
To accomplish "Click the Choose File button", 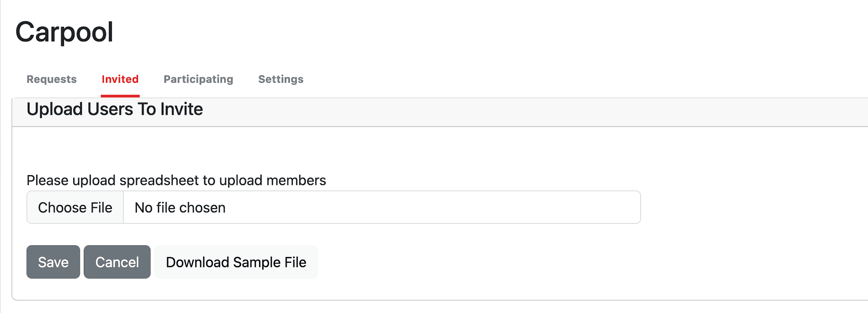I will click(75, 208).
